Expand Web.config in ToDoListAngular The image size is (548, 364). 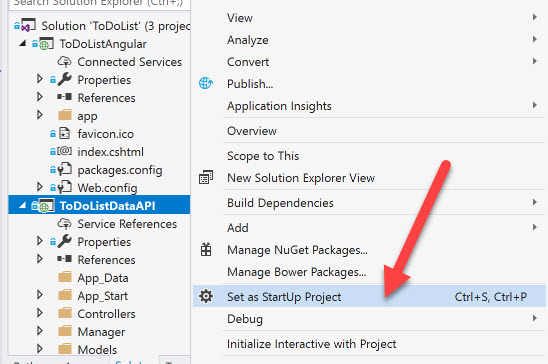[x=40, y=187]
